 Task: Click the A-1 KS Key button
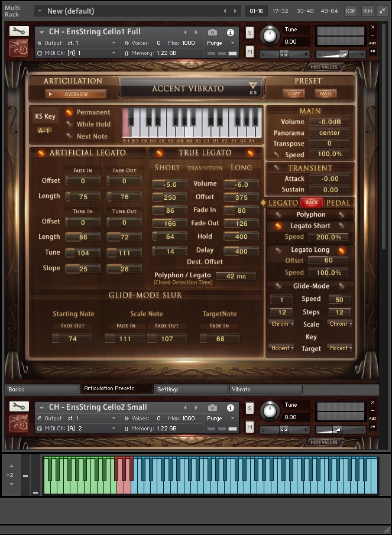click(44, 131)
